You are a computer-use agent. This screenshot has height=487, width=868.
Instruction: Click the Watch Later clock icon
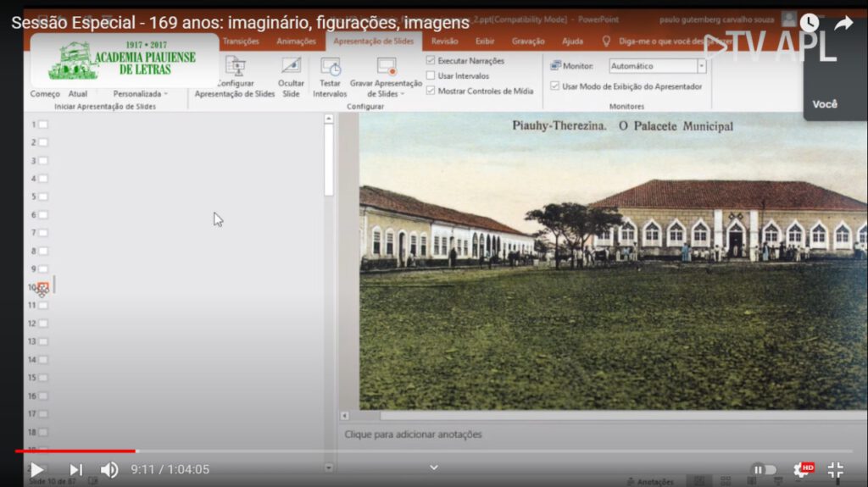coord(810,23)
